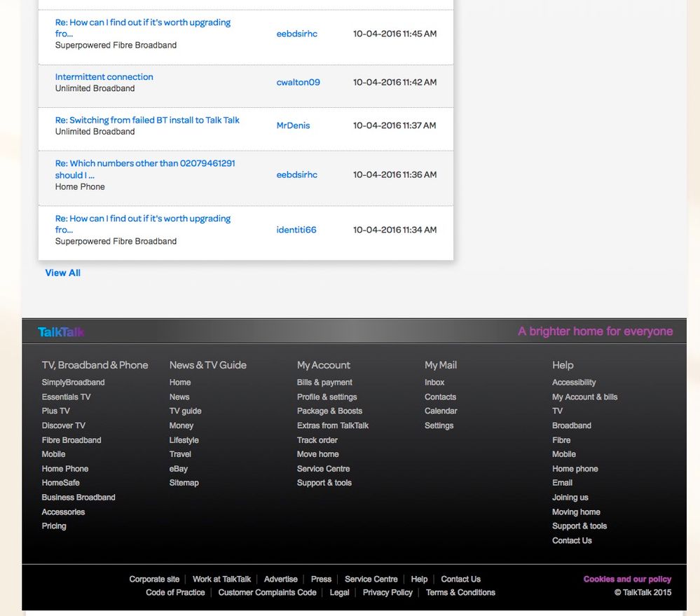This screenshot has height=616, width=700.
Task: Open the 11:34 AM upgrading thread by identiti66
Action: pos(143,224)
